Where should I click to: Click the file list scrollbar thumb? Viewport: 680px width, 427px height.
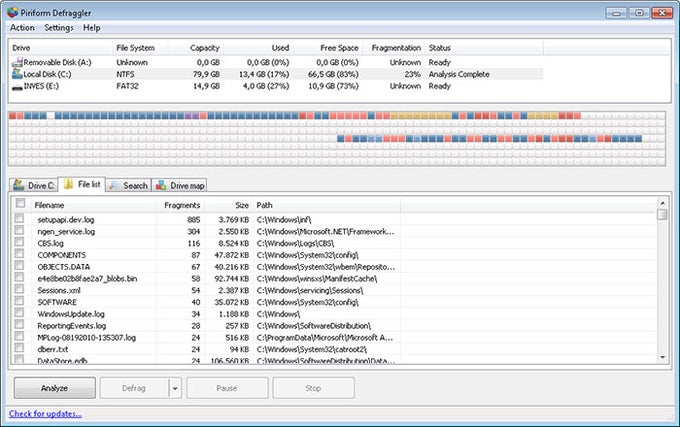coord(662,215)
